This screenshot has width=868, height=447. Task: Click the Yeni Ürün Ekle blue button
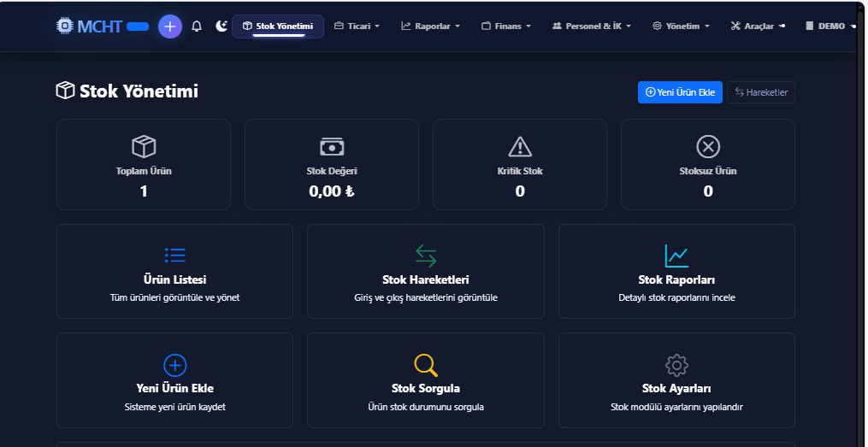click(680, 92)
